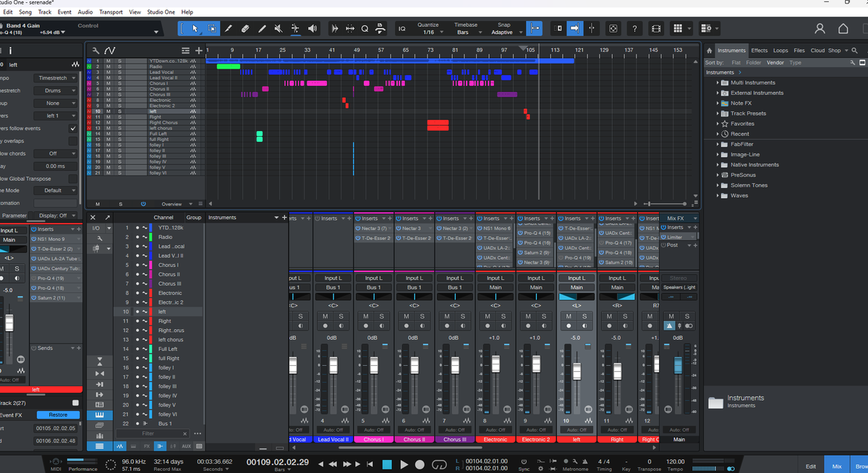Sort browser by Type
Viewport: 868px width, 473px height.
(796, 63)
